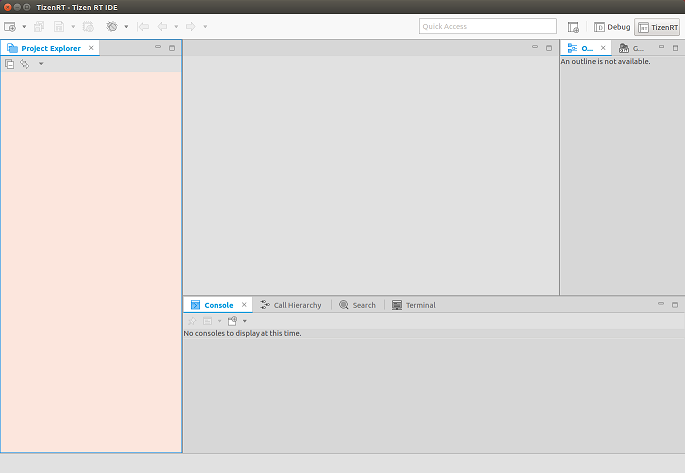Click the build settings toolbar icon
Image resolution: width=685 pixels, height=473 pixels.
[x=88, y=26]
